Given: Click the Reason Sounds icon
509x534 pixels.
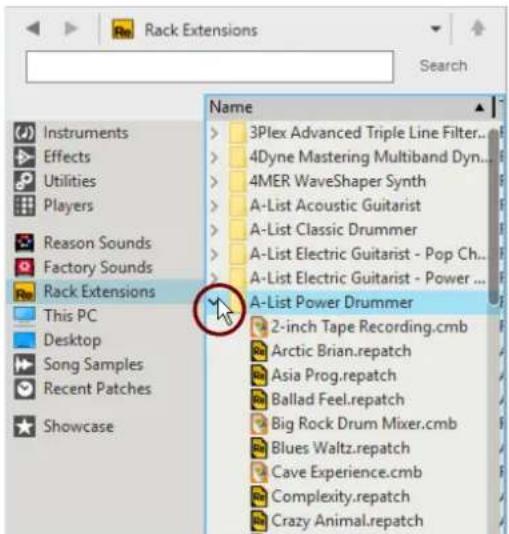Looking at the screenshot, I should pos(24,243).
